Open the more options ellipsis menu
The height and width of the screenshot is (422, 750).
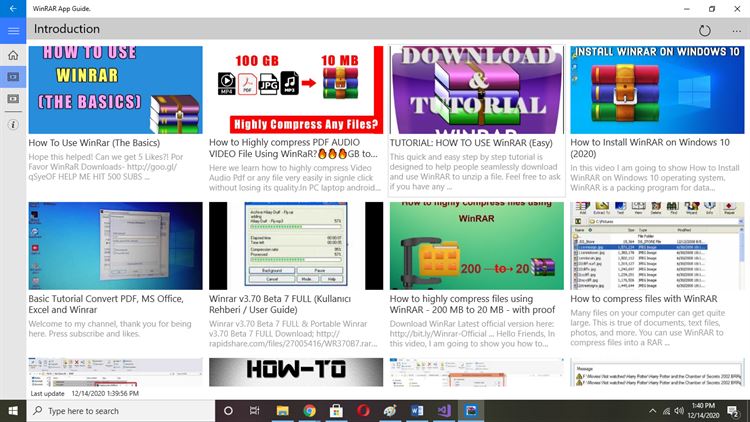pyautogui.click(x=737, y=31)
